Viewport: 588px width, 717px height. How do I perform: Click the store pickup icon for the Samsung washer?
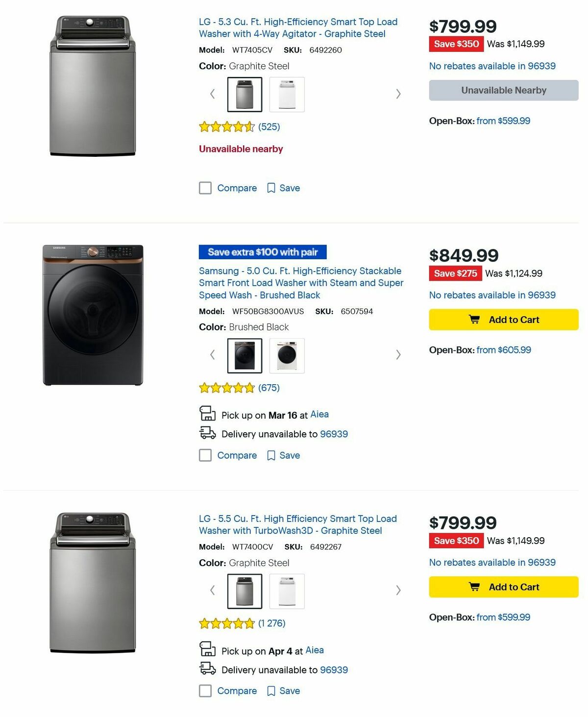pyautogui.click(x=208, y=414)
